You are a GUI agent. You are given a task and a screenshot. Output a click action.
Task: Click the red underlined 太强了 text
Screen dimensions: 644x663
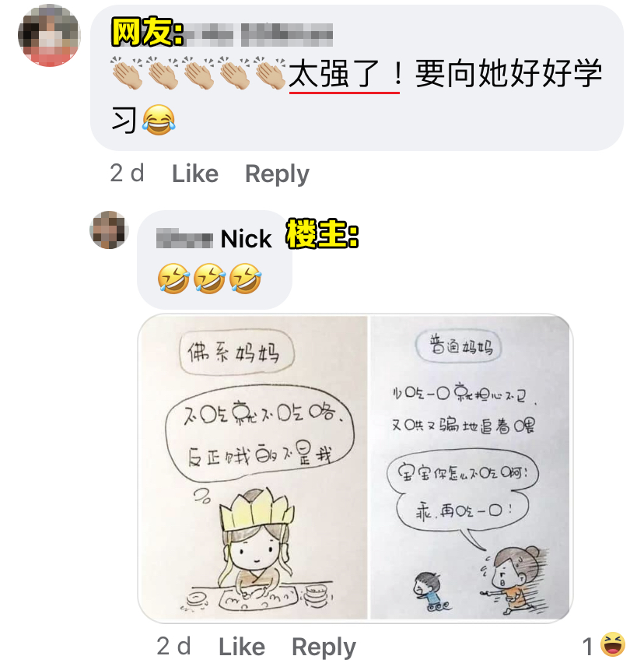pyautogui.click(x=344, y=75)
